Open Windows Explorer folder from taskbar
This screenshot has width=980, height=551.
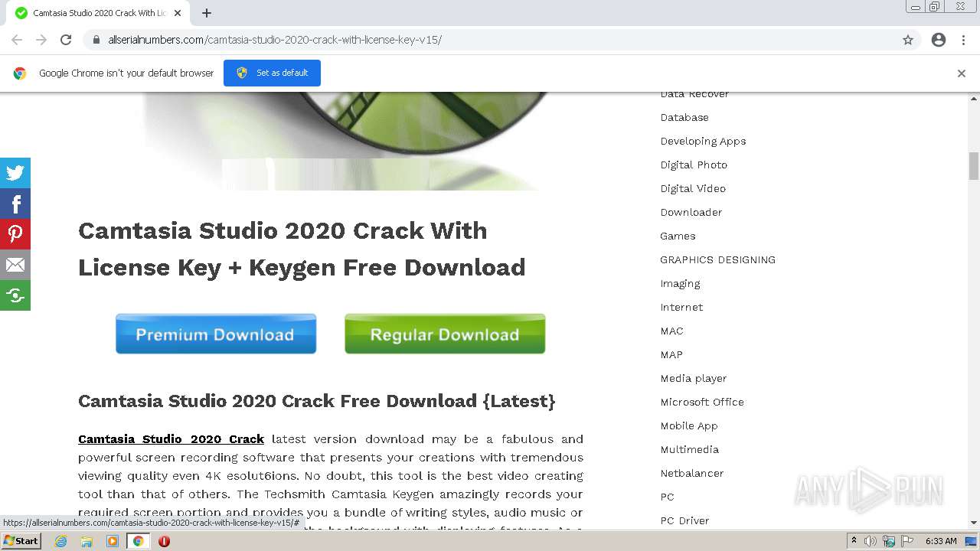click(87, 541)
